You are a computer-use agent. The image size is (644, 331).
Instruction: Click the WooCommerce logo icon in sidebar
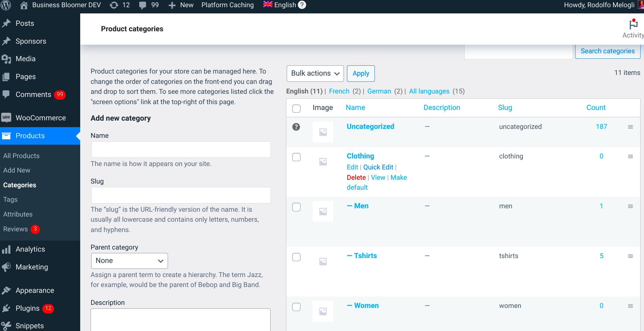(x=6, y=118)
